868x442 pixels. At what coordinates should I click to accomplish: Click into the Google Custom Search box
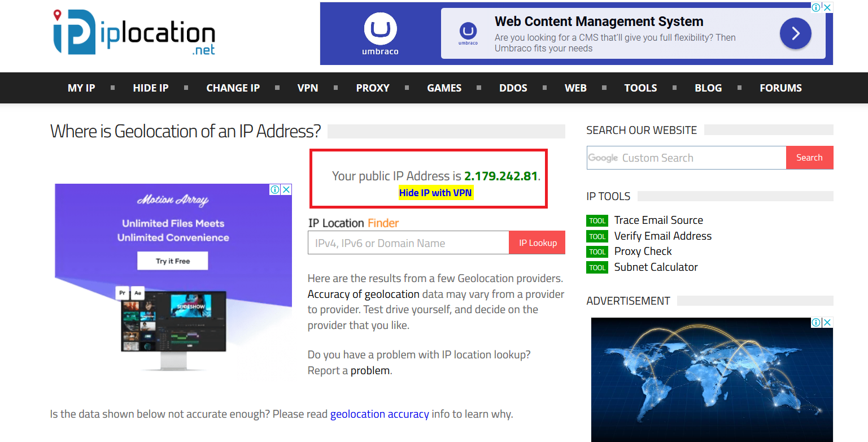point(686,158)
